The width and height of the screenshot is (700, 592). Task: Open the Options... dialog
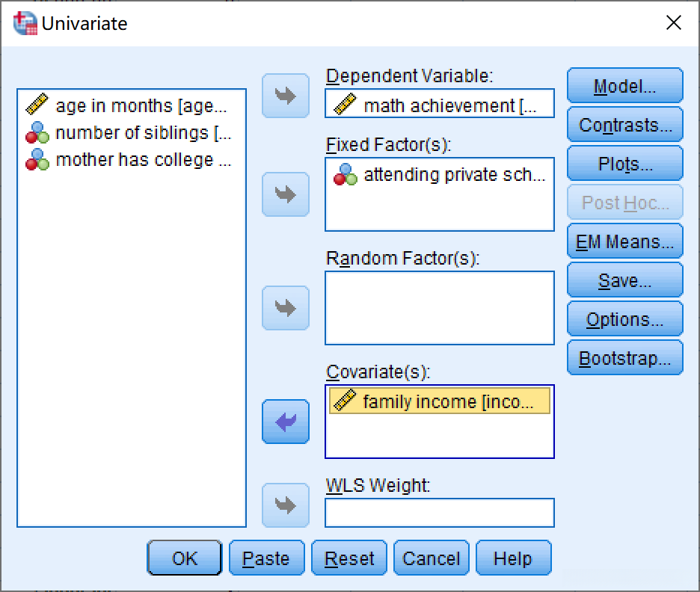(x=624, y=320)
